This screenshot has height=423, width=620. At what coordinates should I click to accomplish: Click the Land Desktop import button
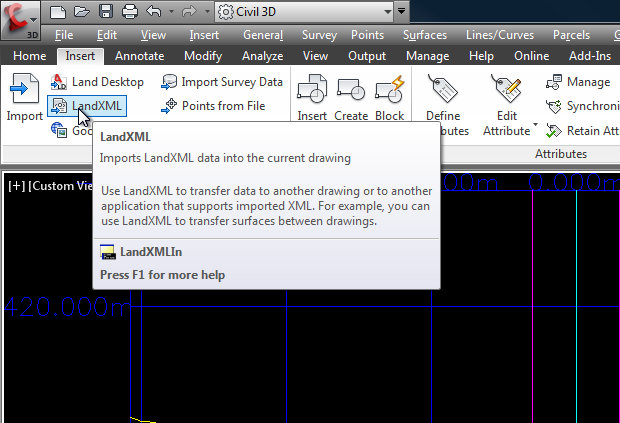point(97,82)
